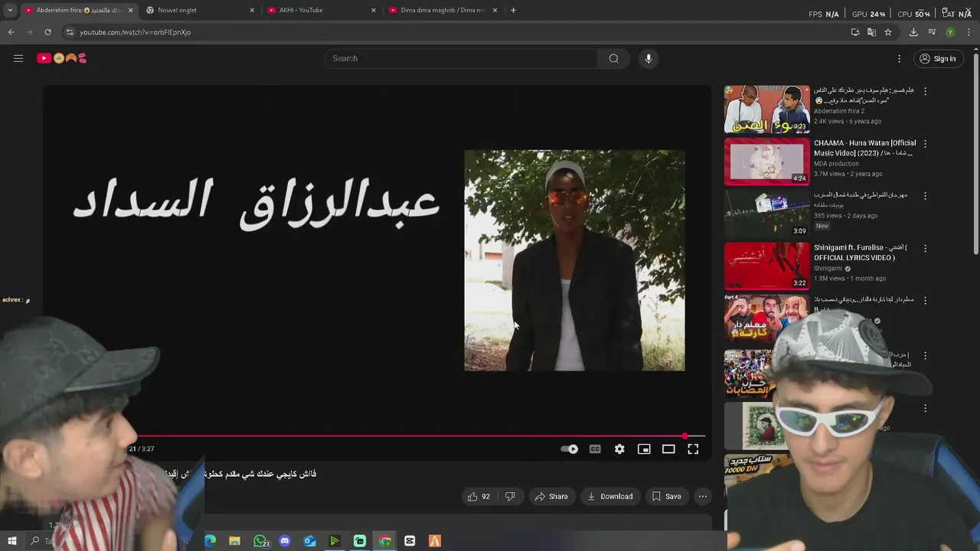The height and width of the screenshot is (551, 980).
Task: Reload the page
Action: click(x=47, y=32)
